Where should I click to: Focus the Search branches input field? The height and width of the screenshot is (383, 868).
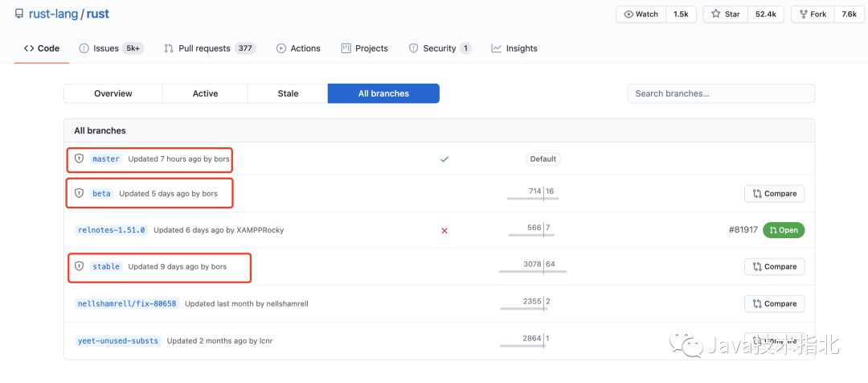[721, 93]
